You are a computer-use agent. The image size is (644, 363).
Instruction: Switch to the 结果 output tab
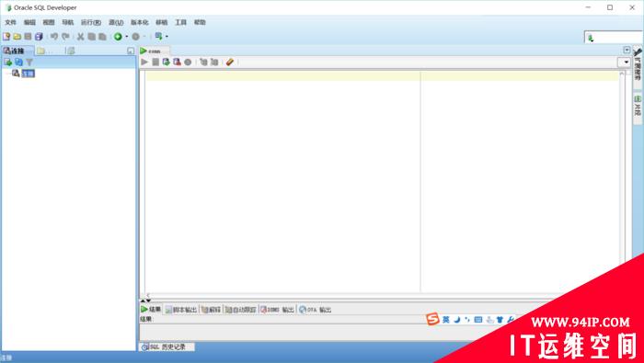click(151, 310)
